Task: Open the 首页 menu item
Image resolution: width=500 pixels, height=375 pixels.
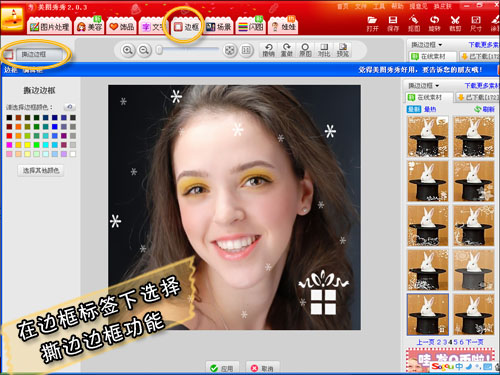Action: tap(342, 6)
